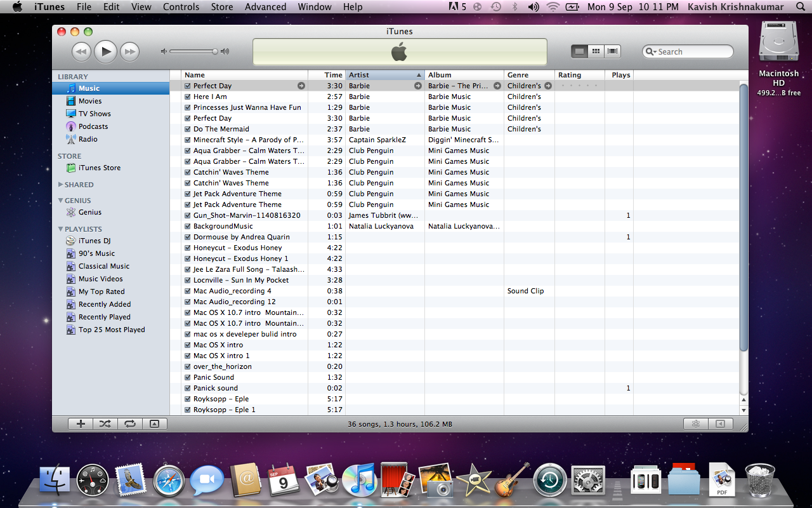Screen dimensions: 812x508
Task: Toggle repeat mode
Action: (x=130, y=424)
